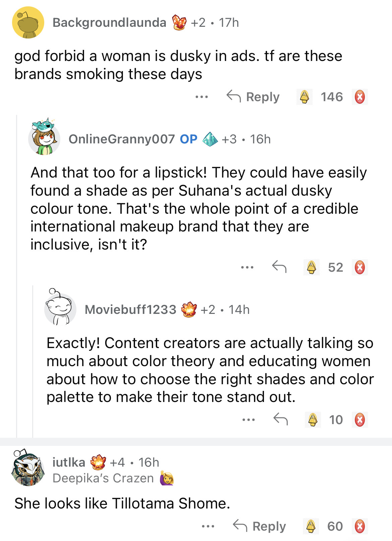Open more options for Backgroundlaunda's comment
The height and width of the screenshot is (541, 392).
click(202, 97)
